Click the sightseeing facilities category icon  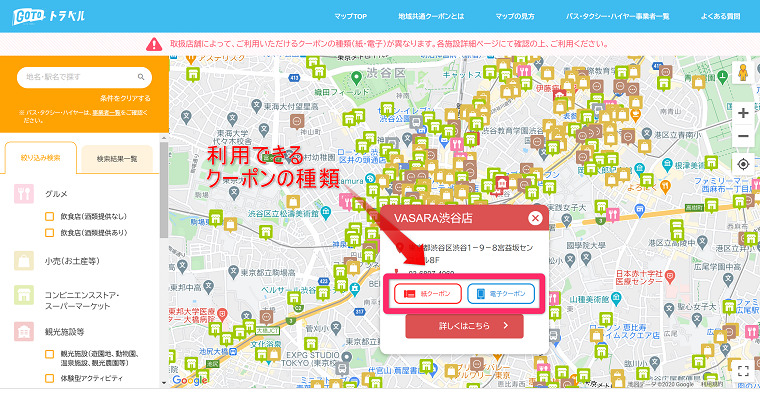(24, 332)
